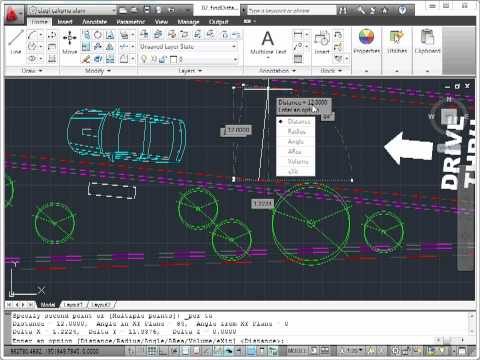Select the Move tool

point(70,42)
